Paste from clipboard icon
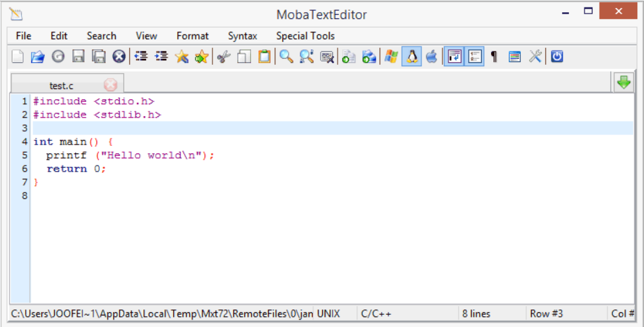Image resolution: width=644 pixels, height=327 pixels. (x=264, y=56)
